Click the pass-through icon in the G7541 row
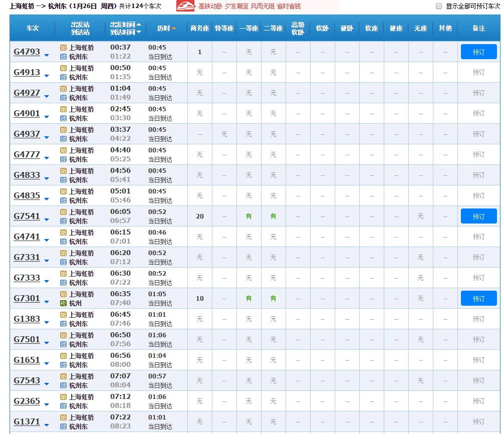Viewport: 504px width, 434px height. click(63, 221)
